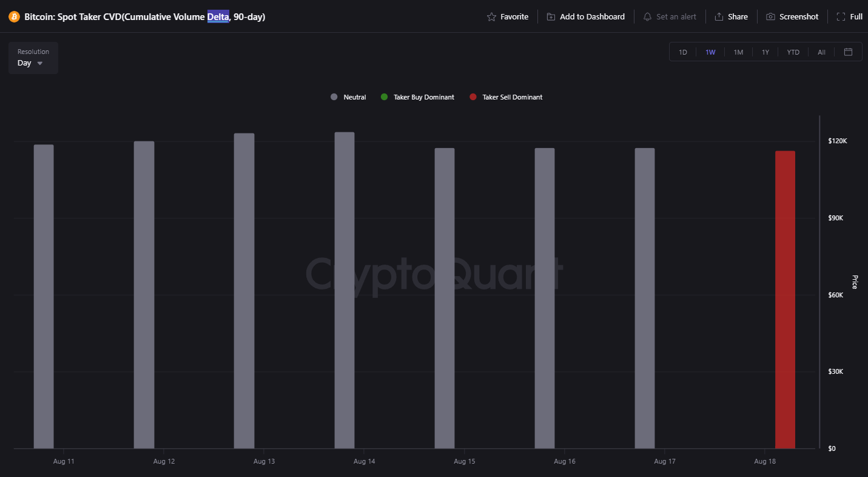Viewport: 868px width, 477px height.
Task: Take a chart Screenshot
Action: click(792, 17)
